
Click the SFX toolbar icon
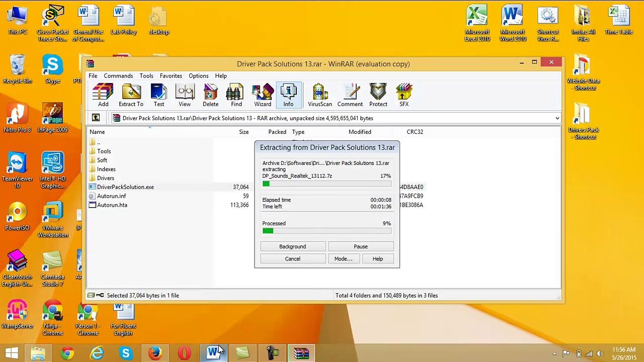404,96
